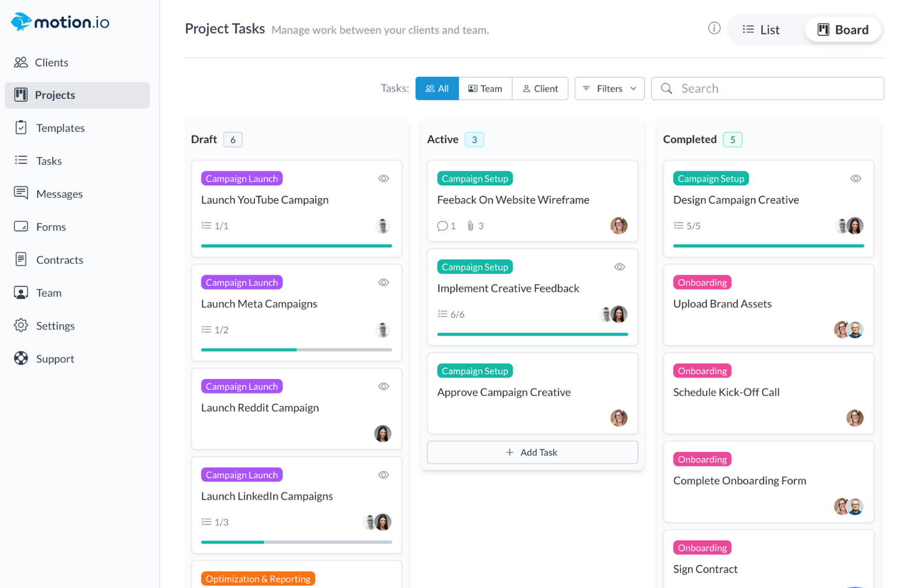Click the Contracts document icon in sidebar

coord(21,259)
